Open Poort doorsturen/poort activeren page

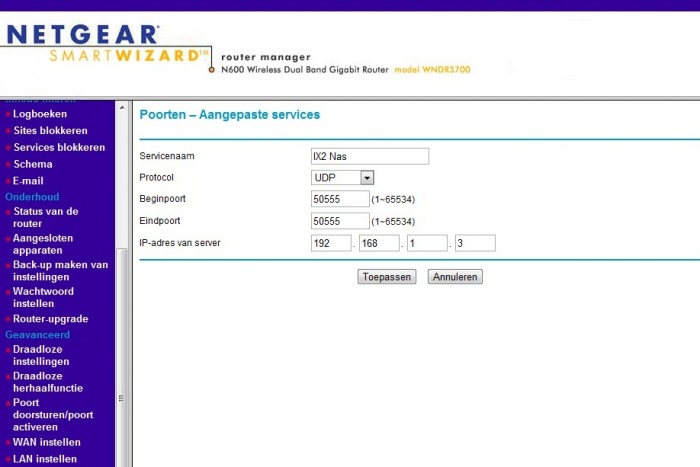(53, 415)
